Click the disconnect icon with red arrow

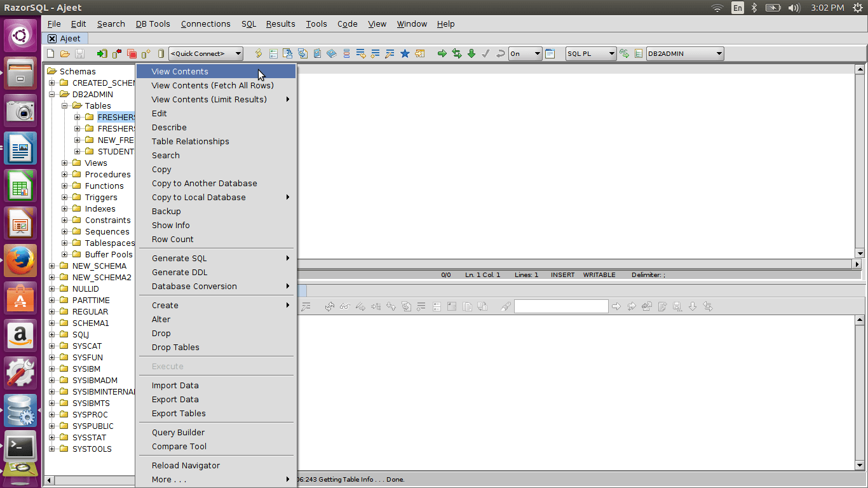pos(117,54)
